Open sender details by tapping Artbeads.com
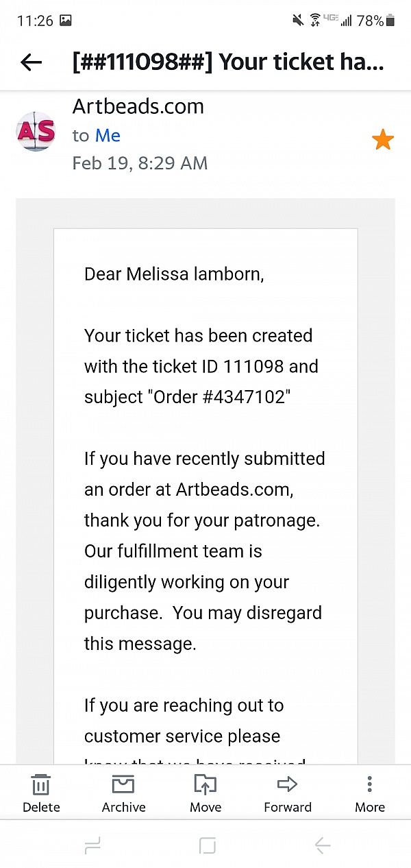Viewport: 411px width, 868px height. [138, 106]
